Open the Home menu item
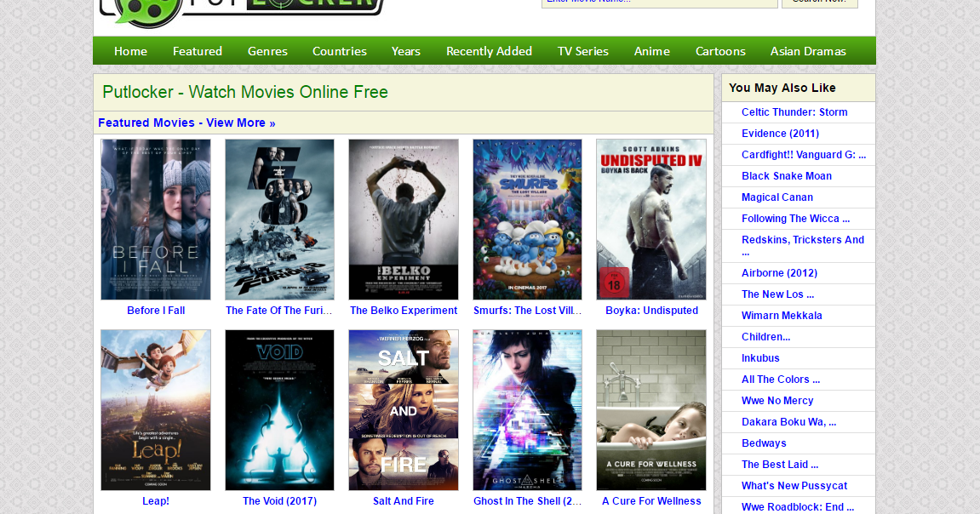The height and width of the screenshot is (514, 980). pos(130,51)
